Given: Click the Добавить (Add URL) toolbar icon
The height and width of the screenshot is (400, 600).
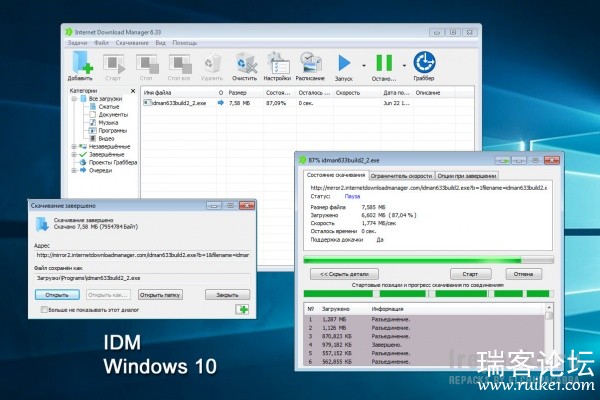Looking at the screenshot, I should point(81,63).
